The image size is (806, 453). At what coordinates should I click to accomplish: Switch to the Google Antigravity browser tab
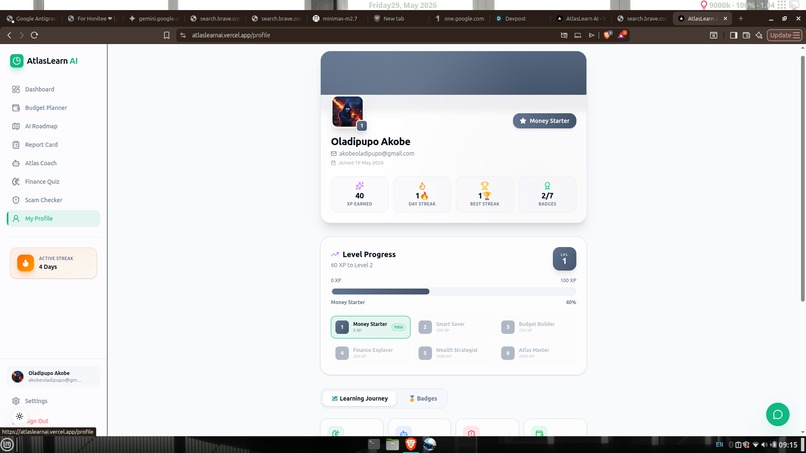[x=32, y=19]
